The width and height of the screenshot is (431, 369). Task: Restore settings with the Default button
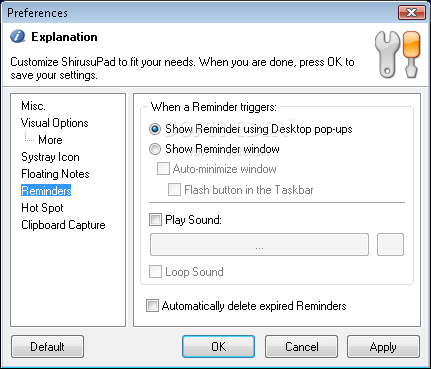[47, 347]
